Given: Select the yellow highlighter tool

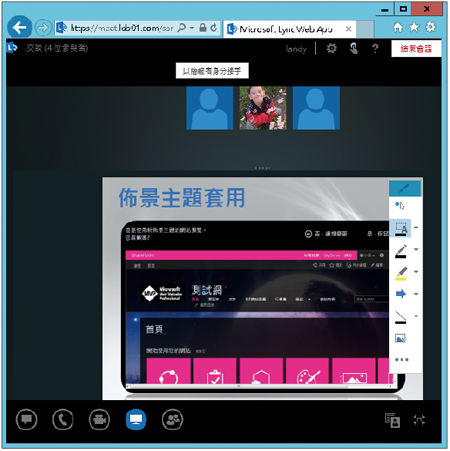Looking at the screenshot, I should pos(401,273).
